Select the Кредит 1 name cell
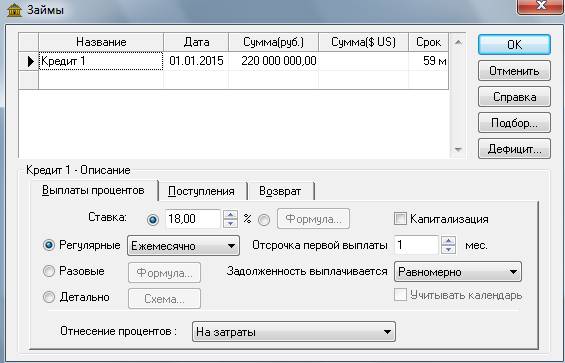 click(x=101, y=61)
